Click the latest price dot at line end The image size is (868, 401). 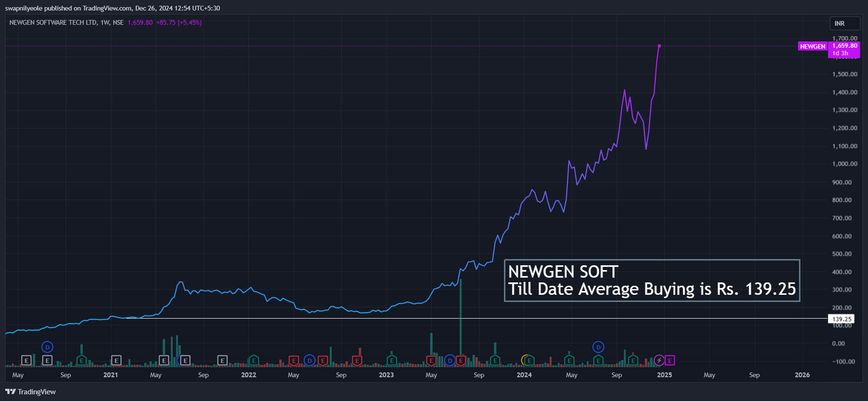point(659,46)
